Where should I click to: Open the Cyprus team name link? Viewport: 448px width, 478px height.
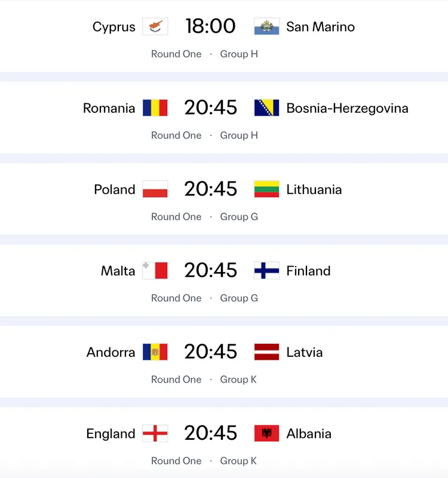pyautogui.click(x=114, y=27)
